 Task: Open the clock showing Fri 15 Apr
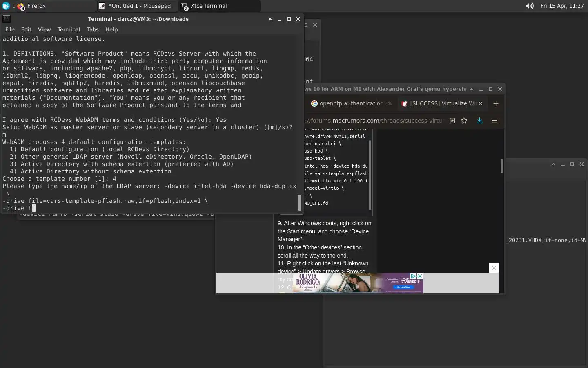tap(562, 6)
